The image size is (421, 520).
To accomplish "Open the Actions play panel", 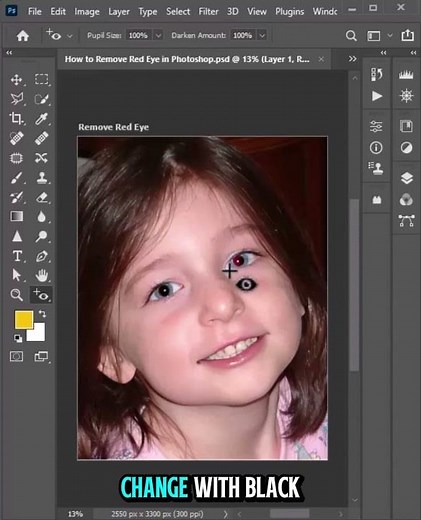I will point(377,96).
